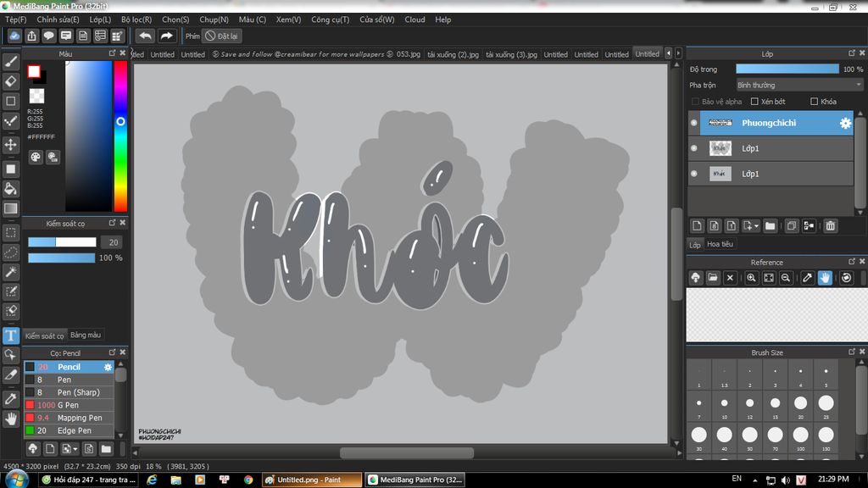Select the Edge Pen brush

tap(69, 430)
